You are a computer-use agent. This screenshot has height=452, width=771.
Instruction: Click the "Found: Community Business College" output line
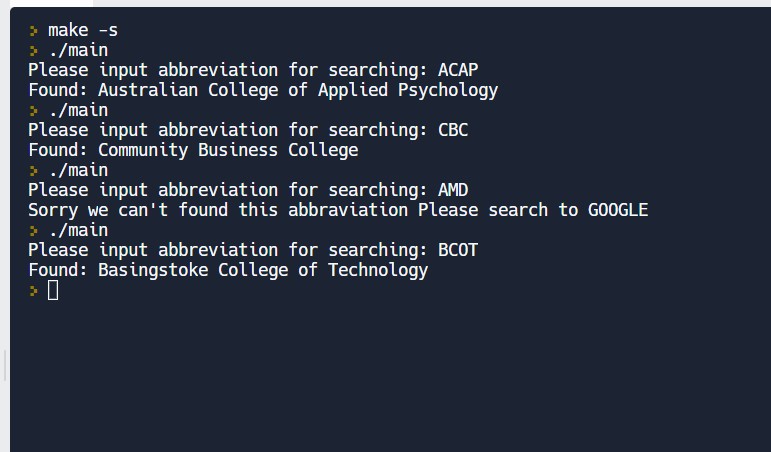(x=192, y=150)
